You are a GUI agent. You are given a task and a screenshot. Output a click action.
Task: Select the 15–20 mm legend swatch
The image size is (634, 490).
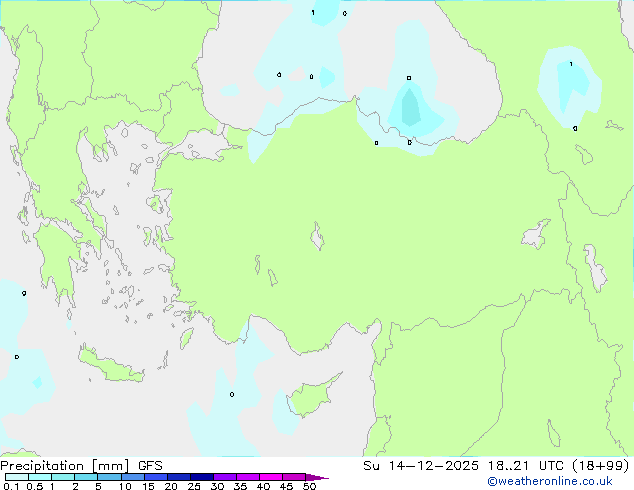pos(156,477)
